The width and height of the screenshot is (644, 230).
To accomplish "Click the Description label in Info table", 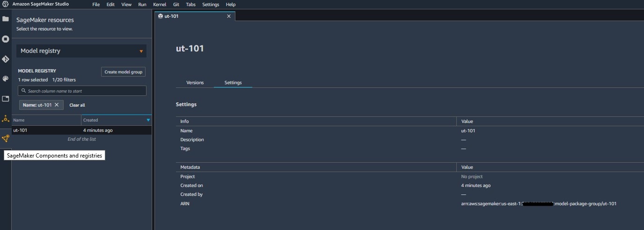I will click(x=192, y=140).
